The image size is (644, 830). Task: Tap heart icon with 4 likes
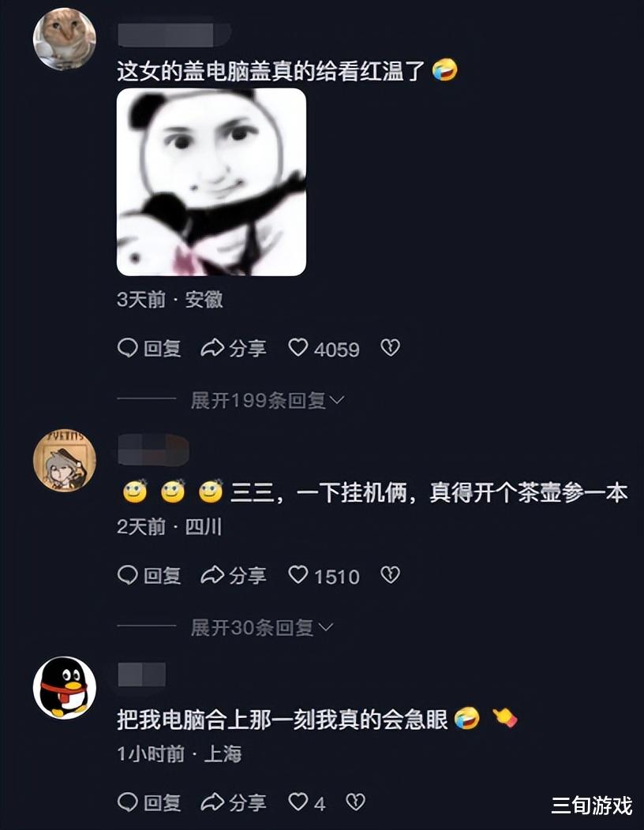coord(298,802)
